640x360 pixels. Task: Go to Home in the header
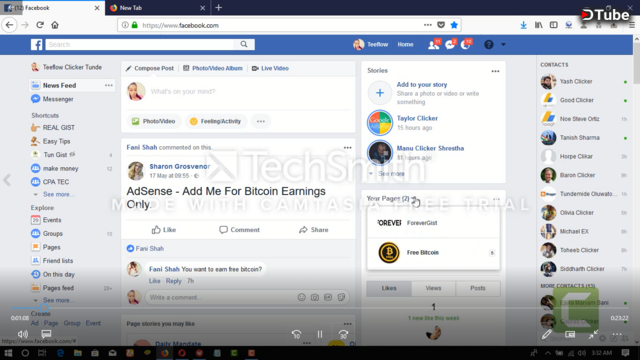coord(405,44)
